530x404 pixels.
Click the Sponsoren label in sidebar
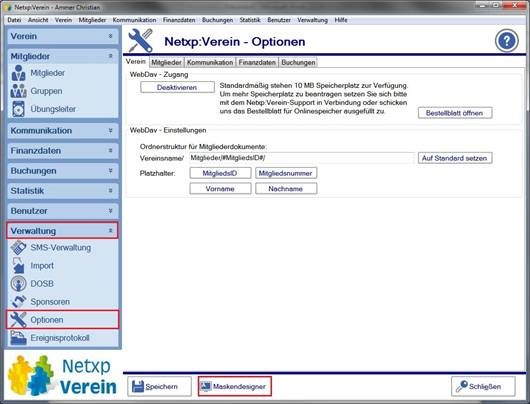click(x=50, y=302)
